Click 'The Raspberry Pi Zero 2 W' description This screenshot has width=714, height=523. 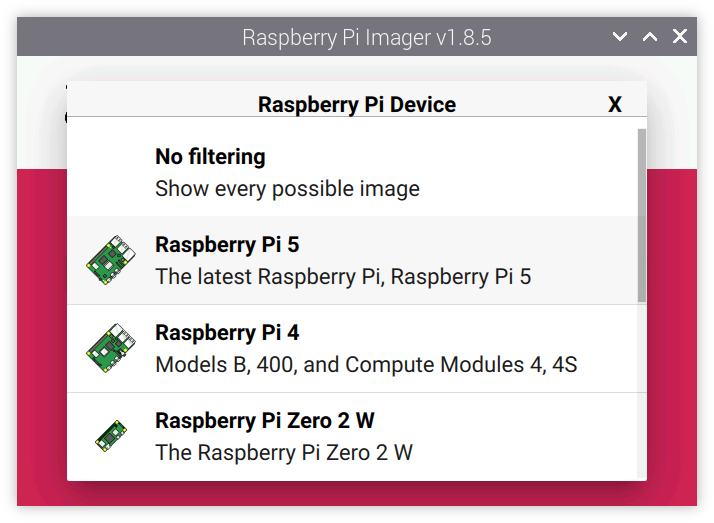[284, 452]
